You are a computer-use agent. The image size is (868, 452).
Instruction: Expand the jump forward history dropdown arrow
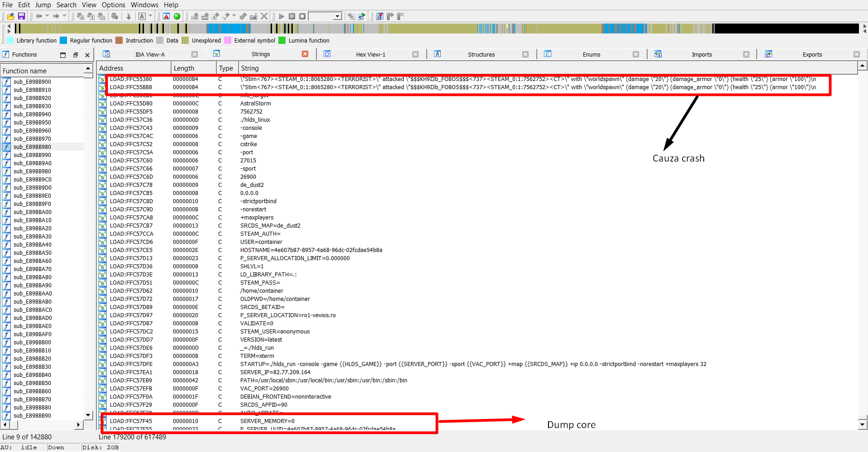coord(64,16)
